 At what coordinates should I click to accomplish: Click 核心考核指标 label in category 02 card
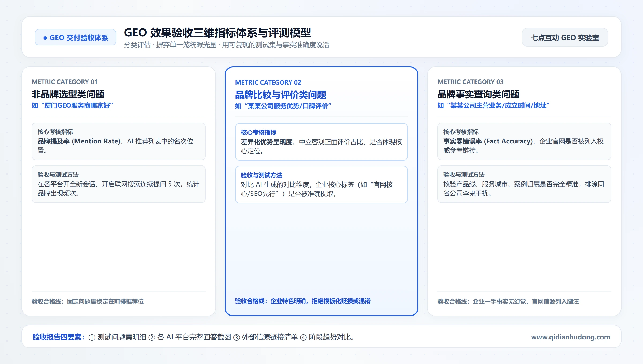(259, 132)
